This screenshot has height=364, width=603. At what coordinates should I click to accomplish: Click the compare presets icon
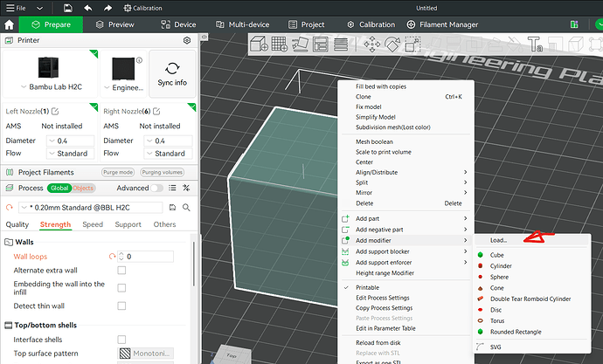(186, 188)
